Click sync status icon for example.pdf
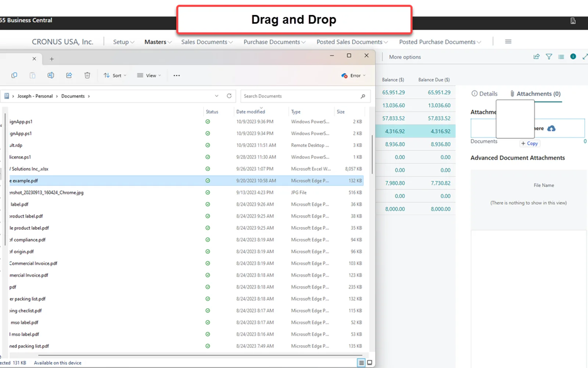 point(208,181)
